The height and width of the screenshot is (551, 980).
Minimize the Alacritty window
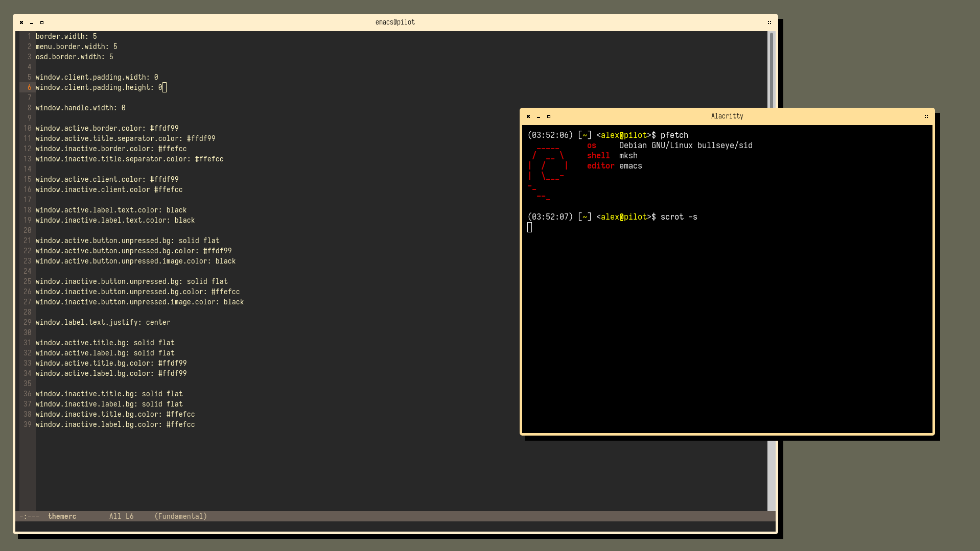[x=539, y=116]
